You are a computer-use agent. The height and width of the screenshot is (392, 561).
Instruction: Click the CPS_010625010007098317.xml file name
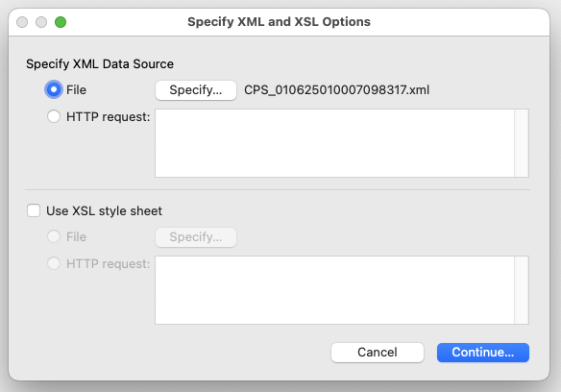(336, 90)
